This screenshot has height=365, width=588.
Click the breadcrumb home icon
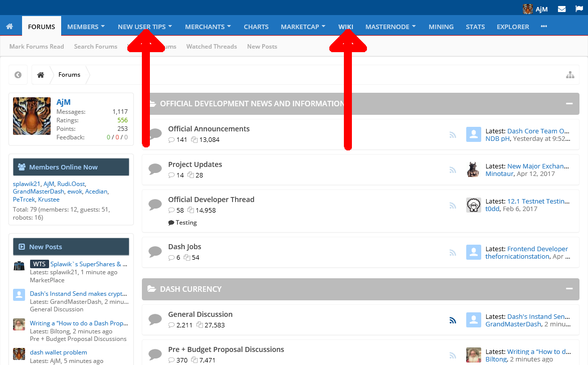click(x=41, y=75)
